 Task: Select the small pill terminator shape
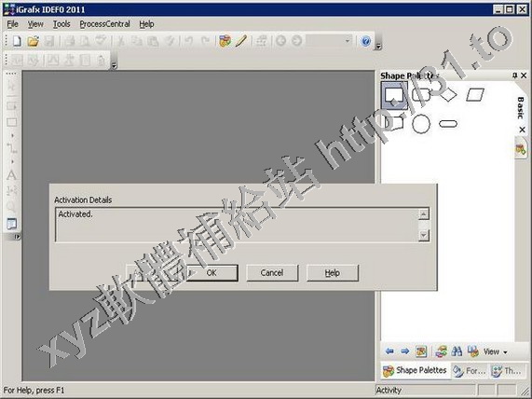448,124
